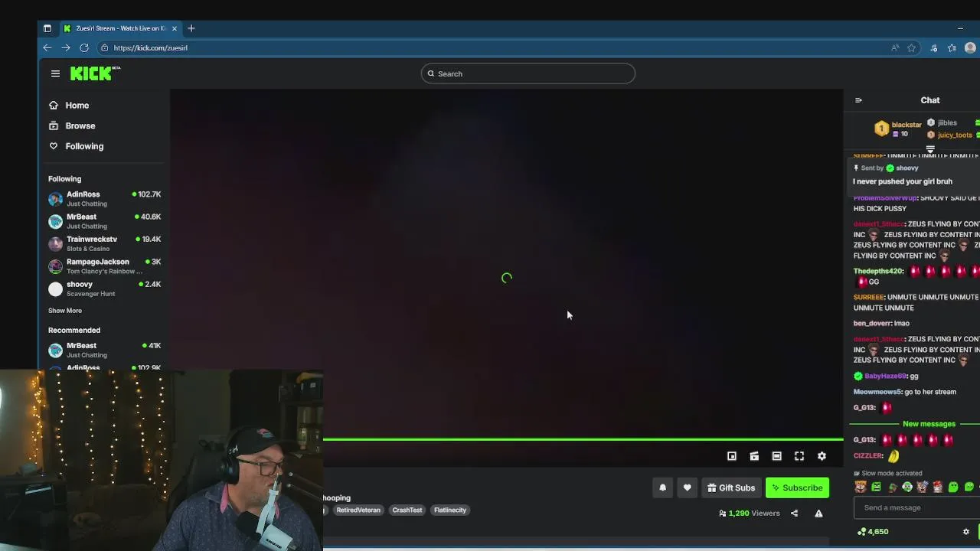Insert green square-face emote
Screen dimensions: 980x551
876,487
